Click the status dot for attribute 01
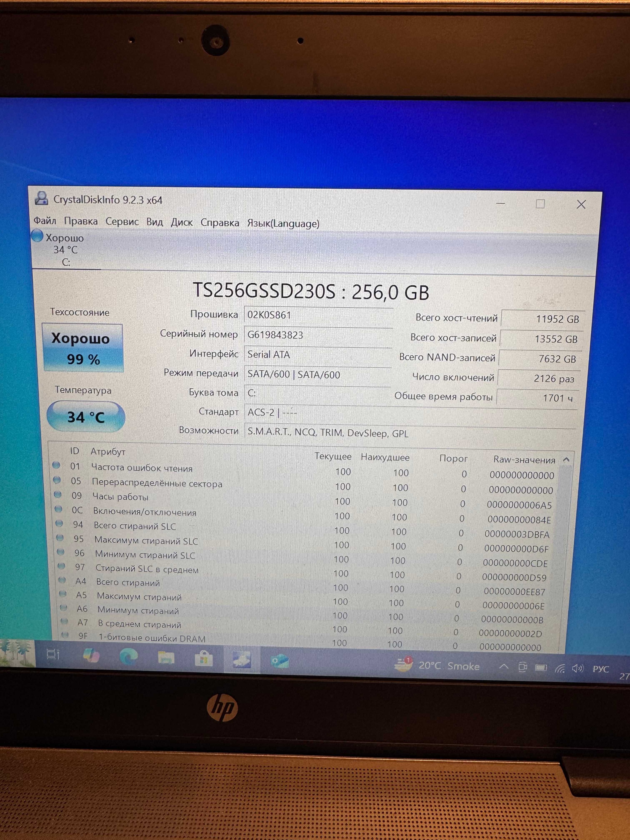 tap(56, 465)
